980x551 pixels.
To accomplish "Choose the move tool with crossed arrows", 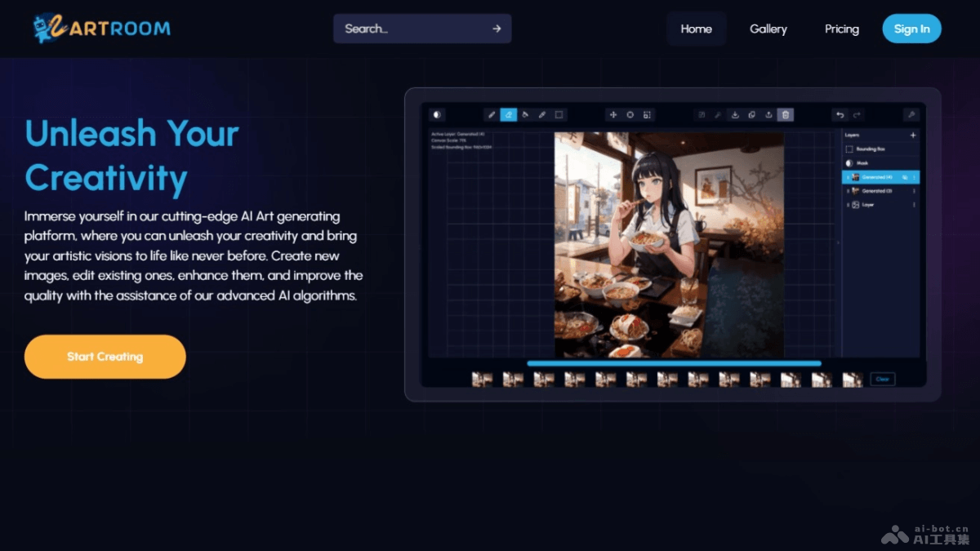I will pyautogui.click(x=612, y=115).
